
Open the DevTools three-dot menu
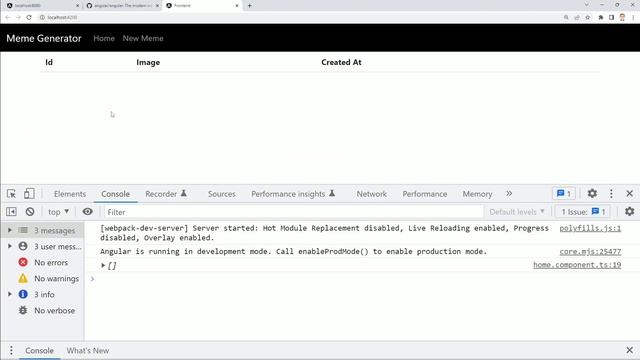611,193
